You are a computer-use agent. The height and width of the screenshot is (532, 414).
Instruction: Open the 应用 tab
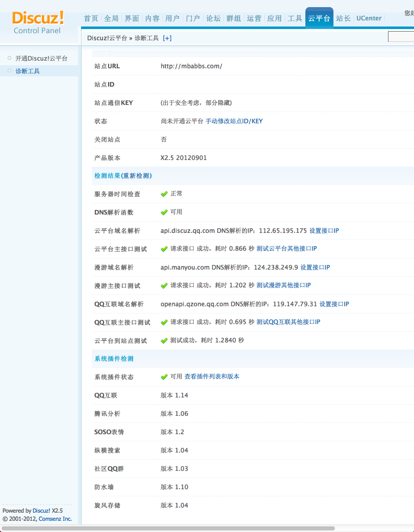point(274,18)
